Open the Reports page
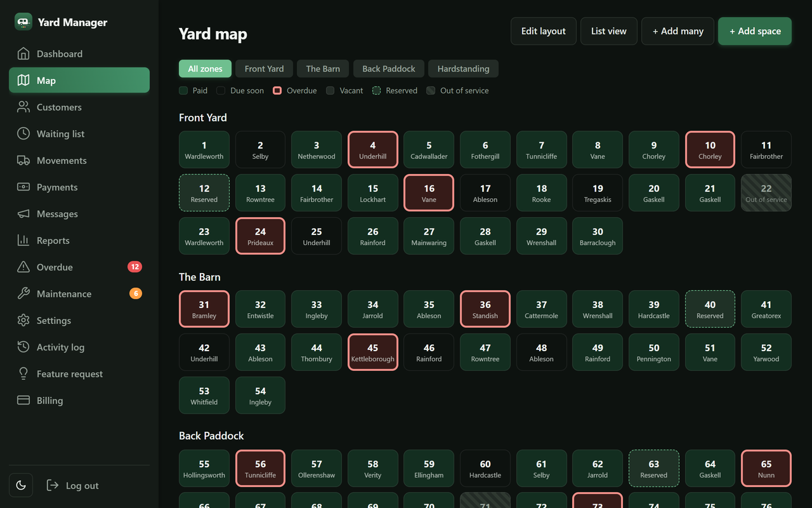 [79, 240]
